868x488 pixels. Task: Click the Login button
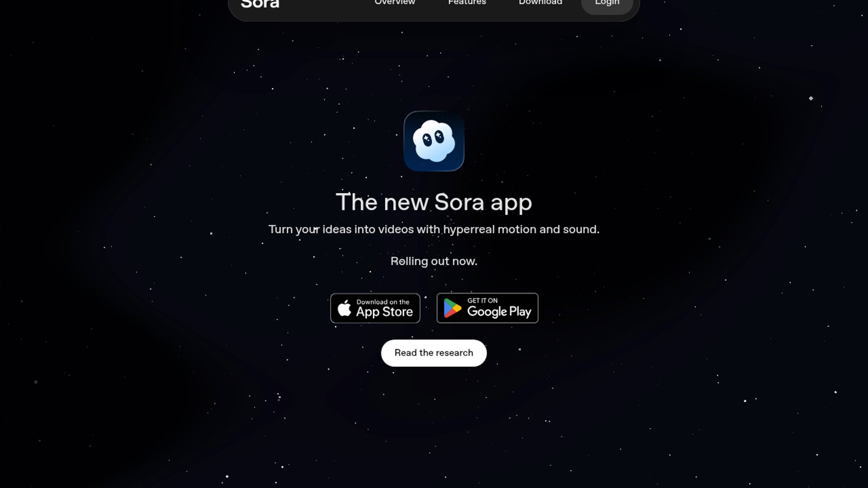point(607,4)
